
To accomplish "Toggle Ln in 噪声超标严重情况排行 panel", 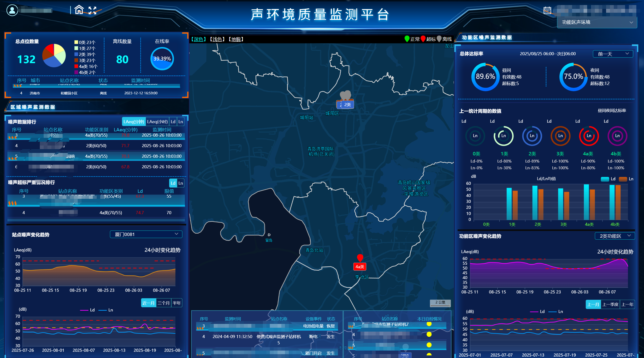I will click(x=181, y=183).
